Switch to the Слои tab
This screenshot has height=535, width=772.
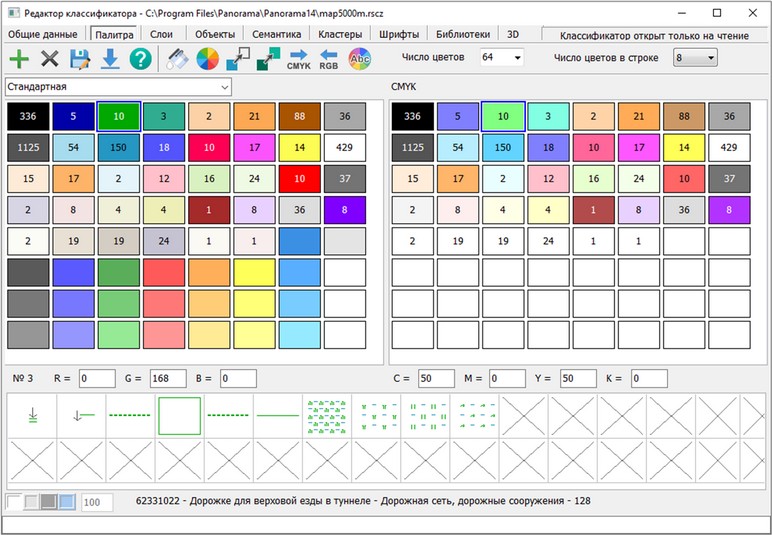[x=161, y=34]
